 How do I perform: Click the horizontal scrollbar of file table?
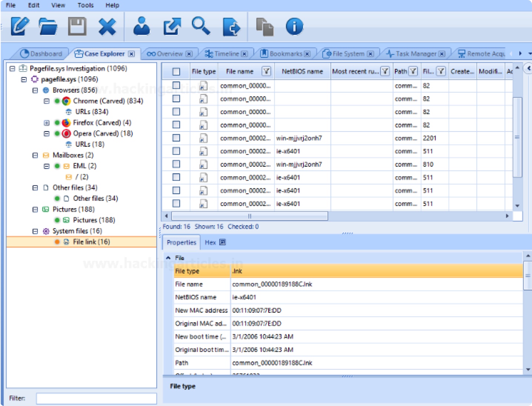tap(250, 216)
